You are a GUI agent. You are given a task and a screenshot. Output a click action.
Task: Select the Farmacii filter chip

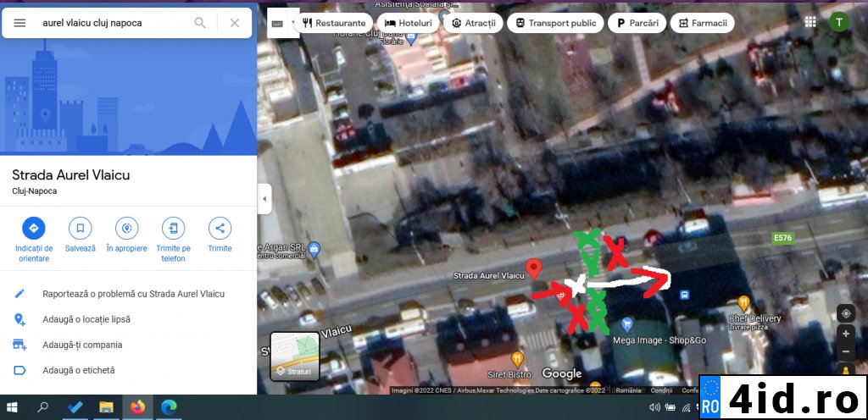click(703, 23)
